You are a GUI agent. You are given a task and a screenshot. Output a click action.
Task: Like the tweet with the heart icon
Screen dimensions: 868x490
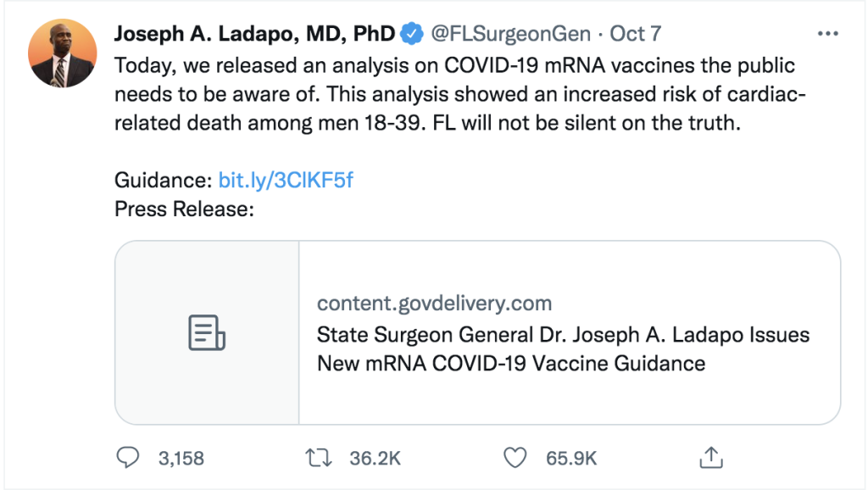(x=515, y=458)
